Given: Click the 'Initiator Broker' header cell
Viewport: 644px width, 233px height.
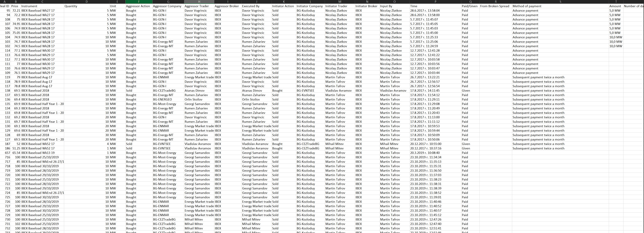Looking at the screenshot, I should pos(367,6).
